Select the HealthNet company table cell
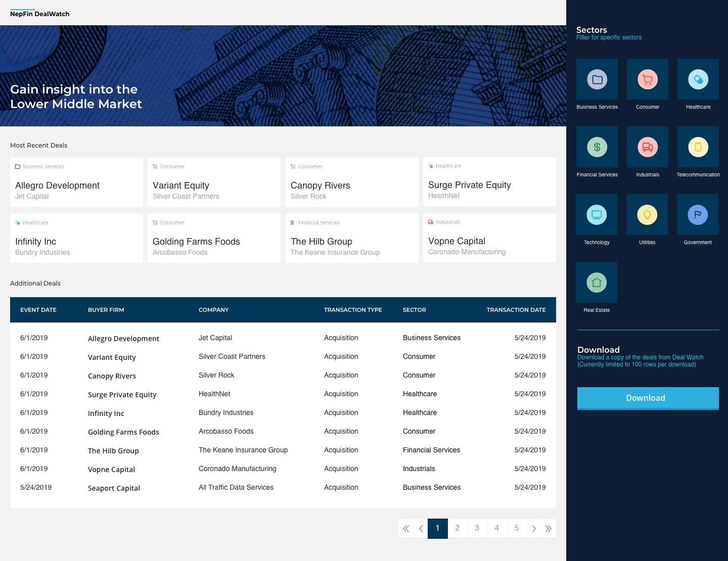The height and width of the screenshot is (561, 728). pyautogui.click(x=214, y=394)
